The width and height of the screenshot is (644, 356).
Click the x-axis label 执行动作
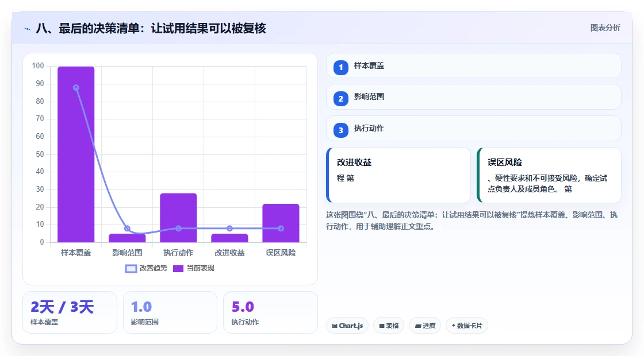tap(178, 253)
